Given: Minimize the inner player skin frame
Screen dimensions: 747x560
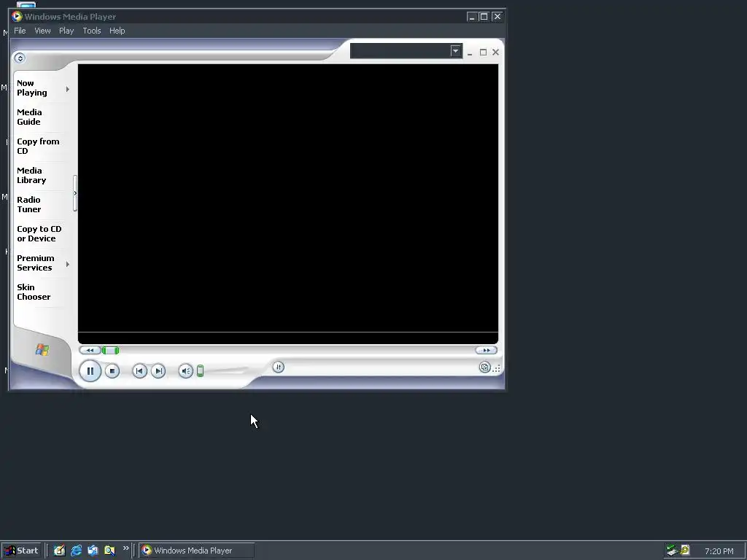Looking at the screenshot, I should 470,52.
